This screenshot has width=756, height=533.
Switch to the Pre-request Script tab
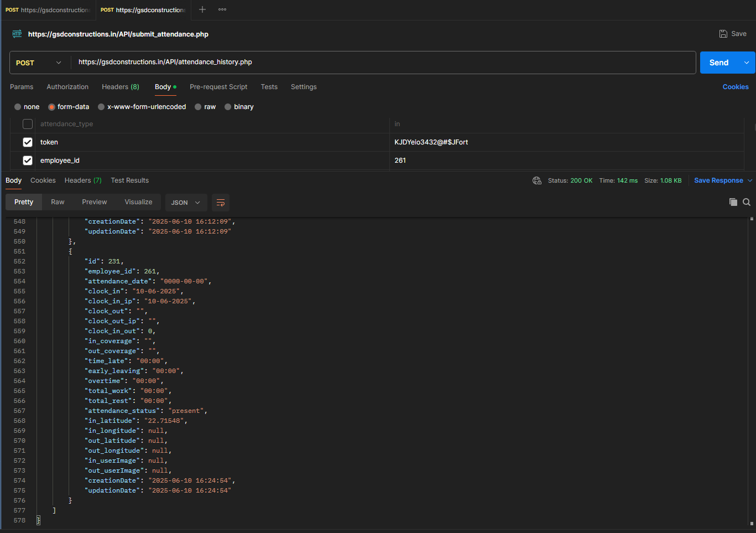pyautogui.click(x=218, y=87)
